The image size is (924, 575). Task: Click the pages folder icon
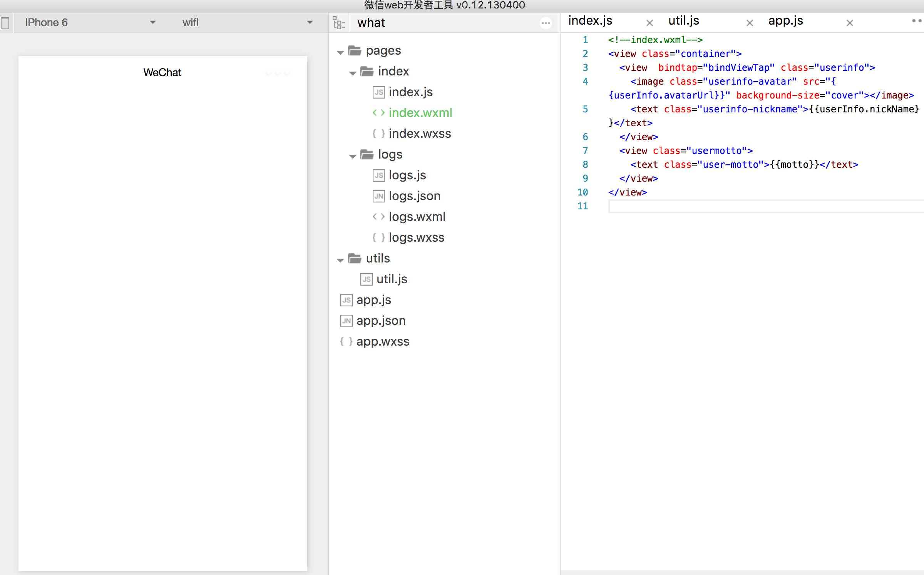click(355, 51)
